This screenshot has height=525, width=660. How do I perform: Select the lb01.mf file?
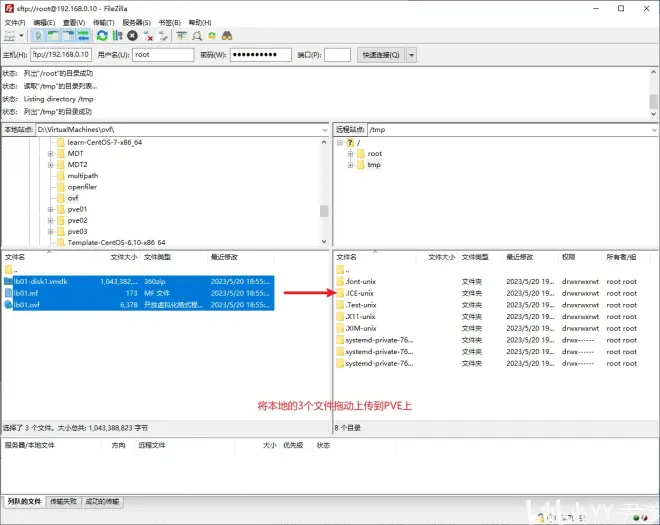coord(139,293)
